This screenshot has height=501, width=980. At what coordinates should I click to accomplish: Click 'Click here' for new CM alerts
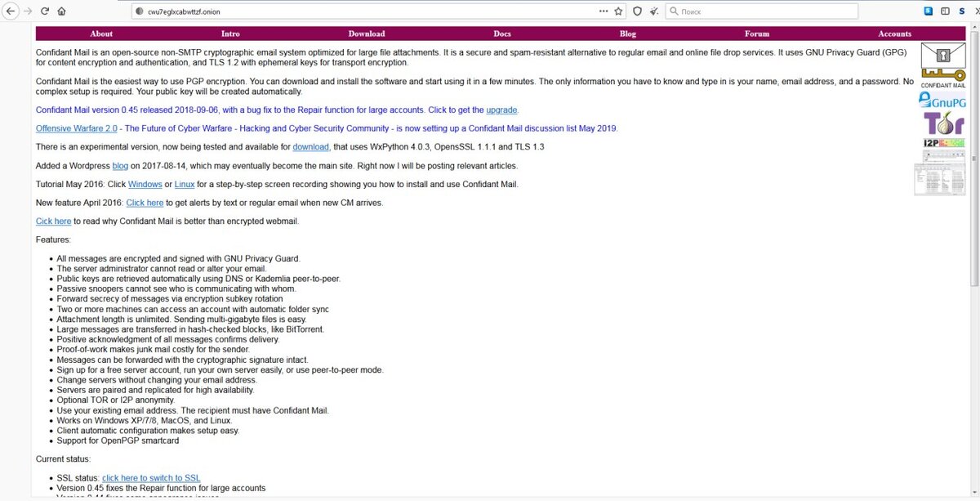(x=145, y=203)
